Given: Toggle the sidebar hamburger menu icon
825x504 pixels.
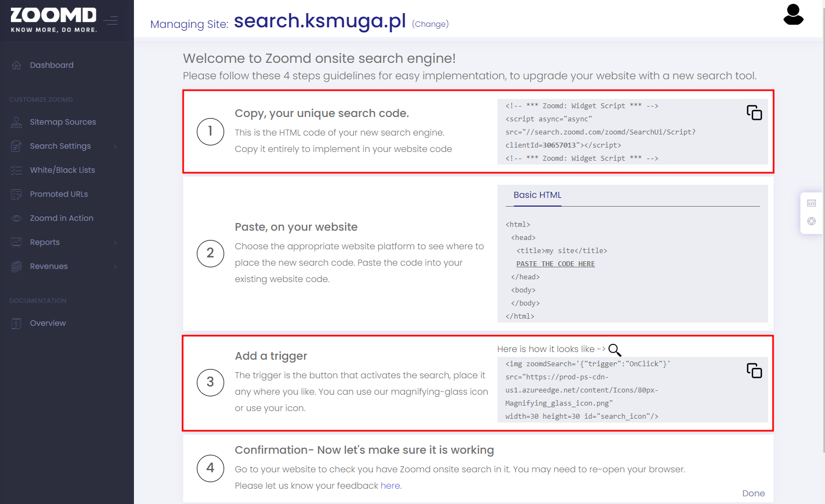Looking at the screenshot, I should click(x=111, y=20).
